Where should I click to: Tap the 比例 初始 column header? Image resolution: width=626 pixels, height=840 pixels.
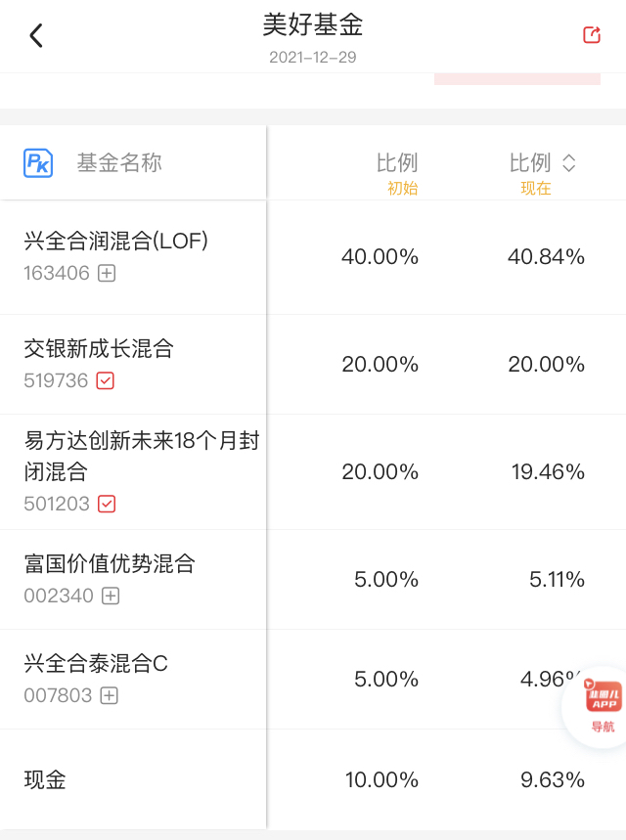tap(397, 172)
